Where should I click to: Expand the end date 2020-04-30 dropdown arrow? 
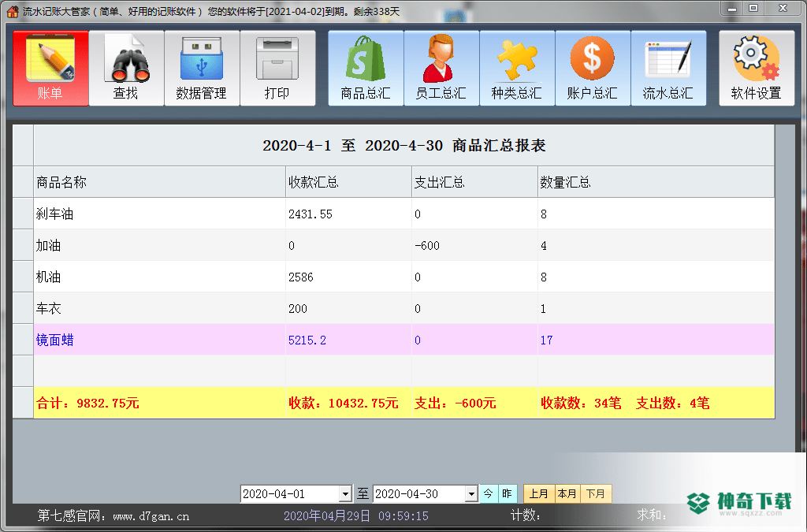click(471, 494)
